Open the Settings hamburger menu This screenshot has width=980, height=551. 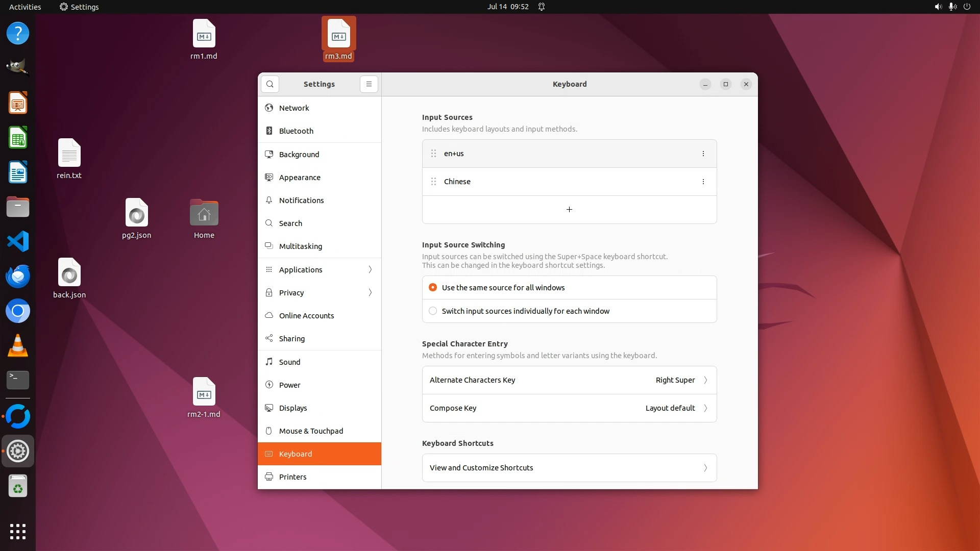[369, 84]
